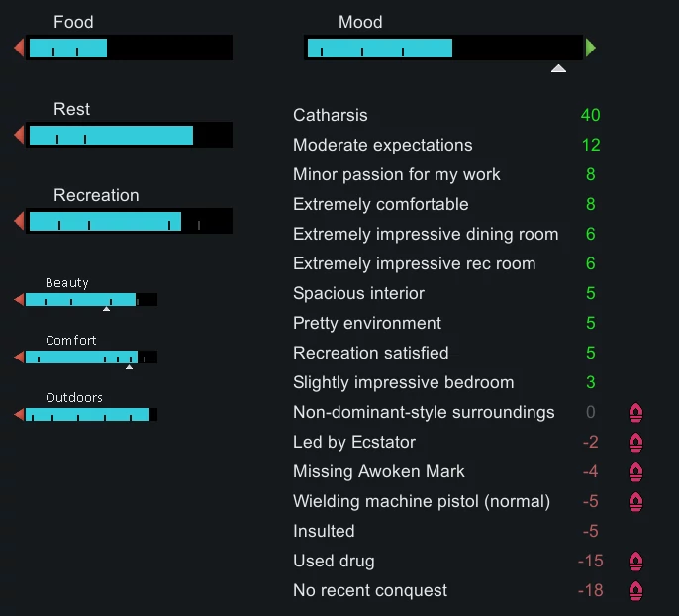Click the Insulted thought entry

324,532
